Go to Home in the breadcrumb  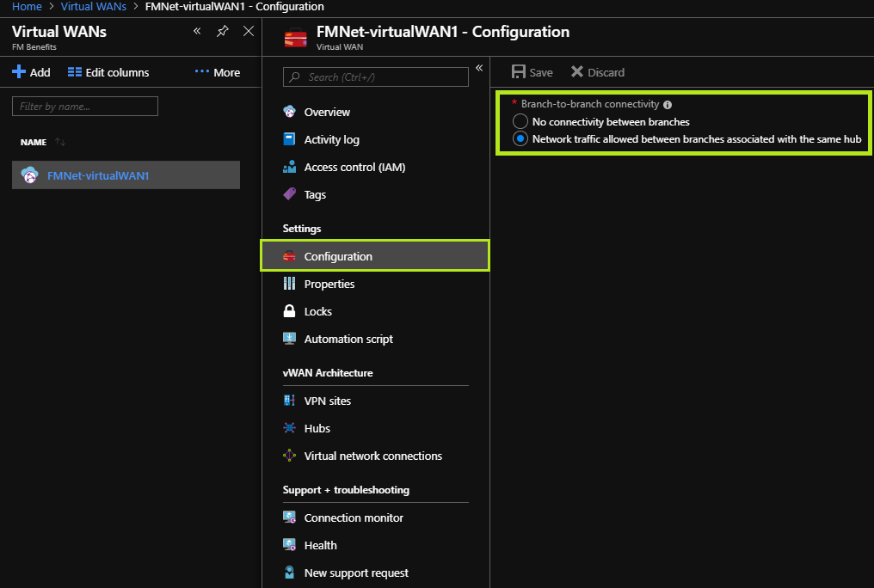[27, 7]
